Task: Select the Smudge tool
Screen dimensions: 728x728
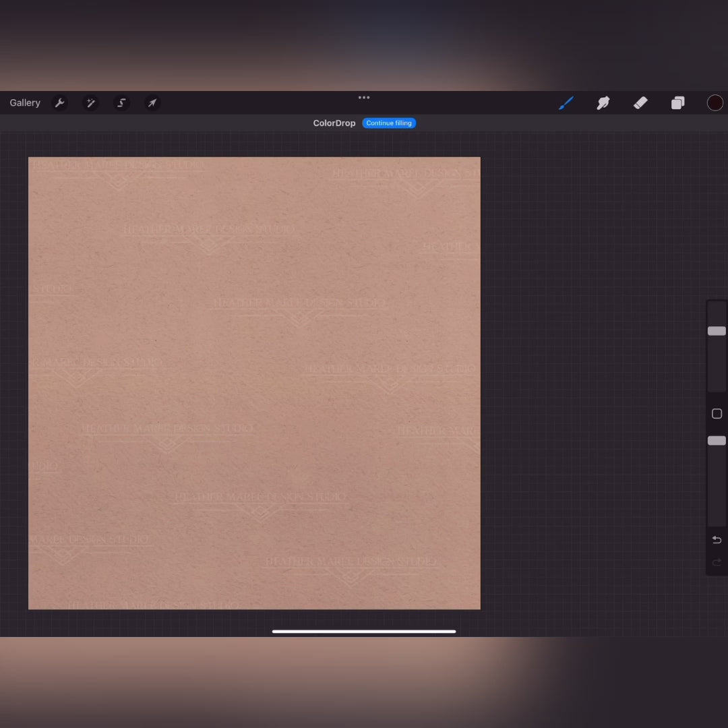Action: pos(603,103)
